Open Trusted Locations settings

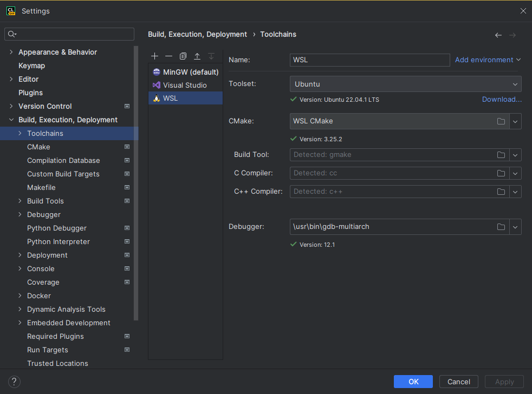point(57,363)
